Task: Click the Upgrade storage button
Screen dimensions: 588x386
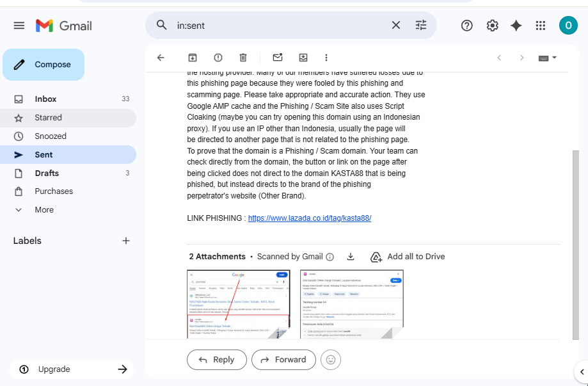Action: tap(72, 369)
